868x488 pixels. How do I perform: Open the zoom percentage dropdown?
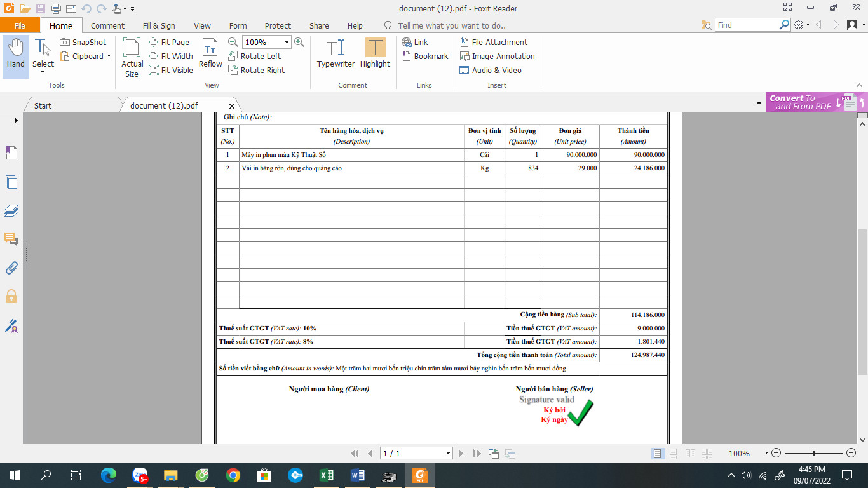pos(287,42)
